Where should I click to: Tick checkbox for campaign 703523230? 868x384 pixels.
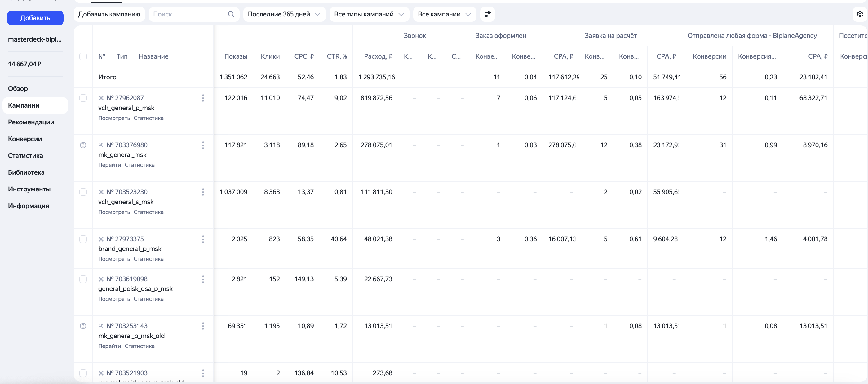pos(83,192)
